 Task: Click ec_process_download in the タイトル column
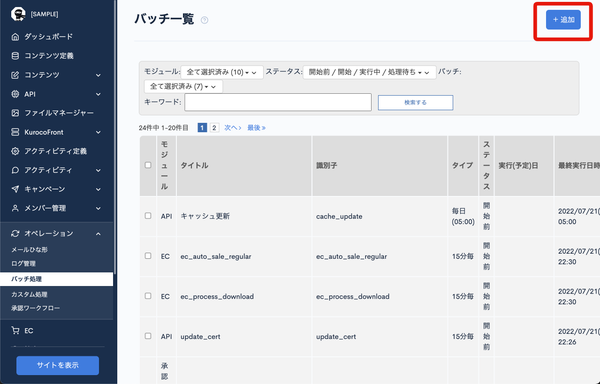[x=217, y=297]
